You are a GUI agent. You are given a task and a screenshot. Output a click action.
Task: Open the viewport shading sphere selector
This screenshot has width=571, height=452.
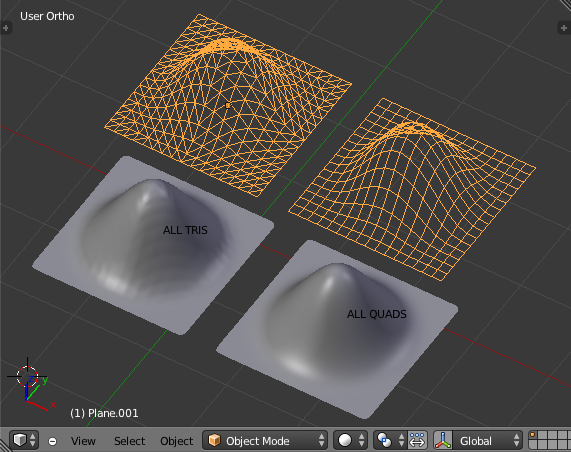tap(350, 440)
